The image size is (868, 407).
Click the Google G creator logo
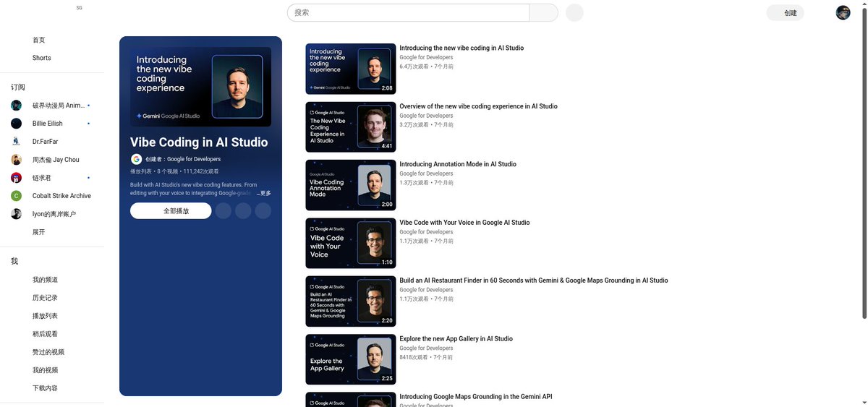(136, 159)
